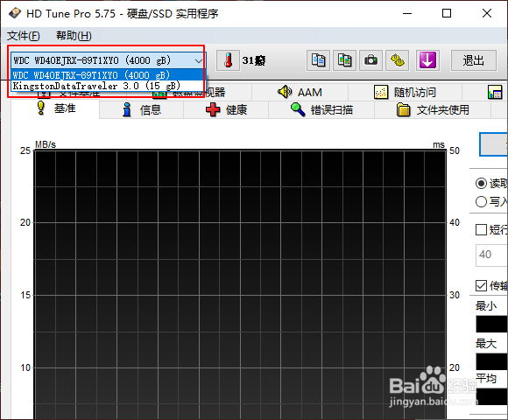Switch to the 基准 benchmark tab
The width and height of the screenshot is (508, 420).
pyautogui.click(x=55, y=108)
